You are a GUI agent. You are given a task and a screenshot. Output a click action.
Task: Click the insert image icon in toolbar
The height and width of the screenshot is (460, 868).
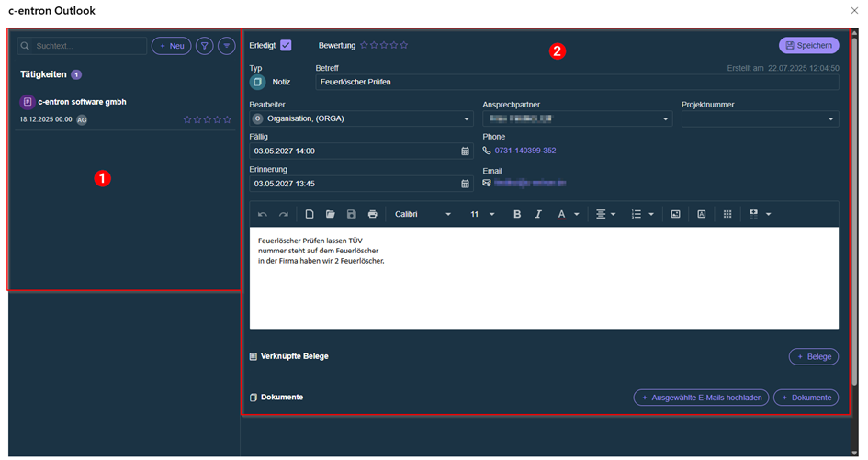click(675, 214)
